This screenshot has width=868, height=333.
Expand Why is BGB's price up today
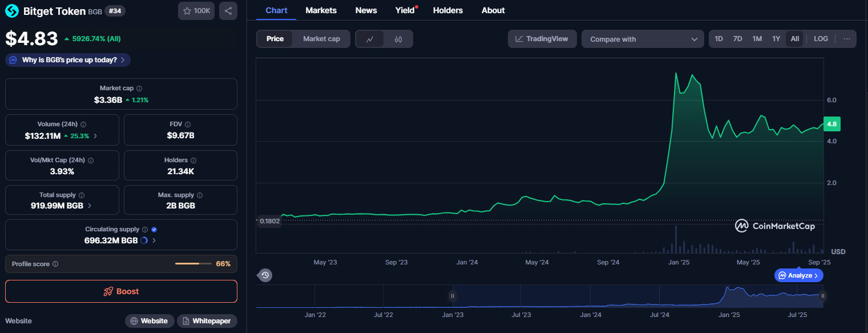68,60
